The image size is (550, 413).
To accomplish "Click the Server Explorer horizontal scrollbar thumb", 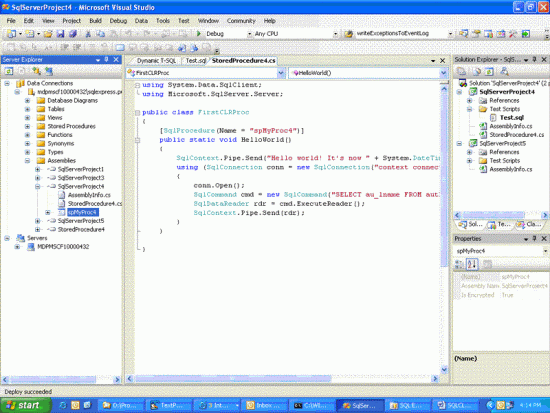I will coord(53,379).
